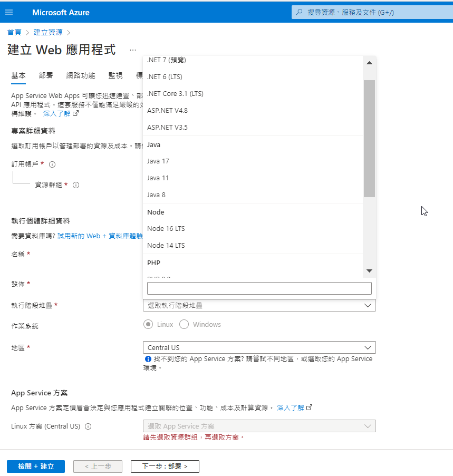Choose ASP.NET V4.8 runtime
The image size is (453, 476).
(253, 111)
